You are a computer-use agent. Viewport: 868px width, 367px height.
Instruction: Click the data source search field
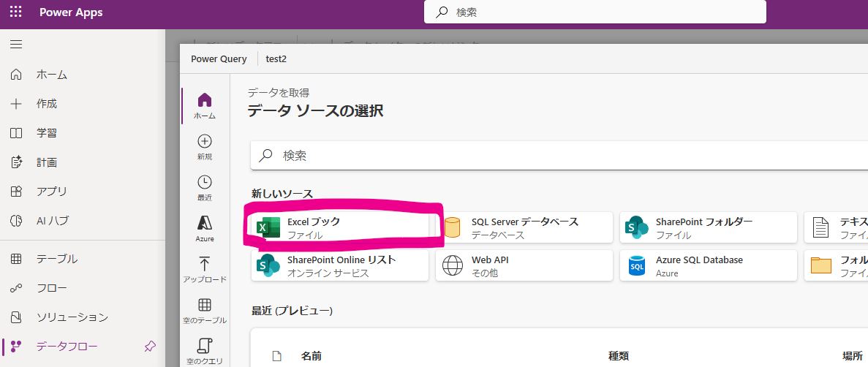(559, 156)
